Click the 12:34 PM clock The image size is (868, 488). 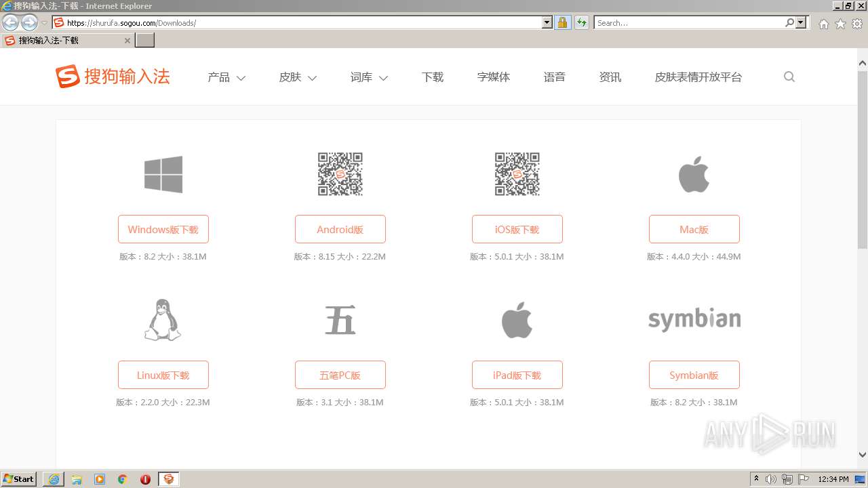[x=833, y=479]
